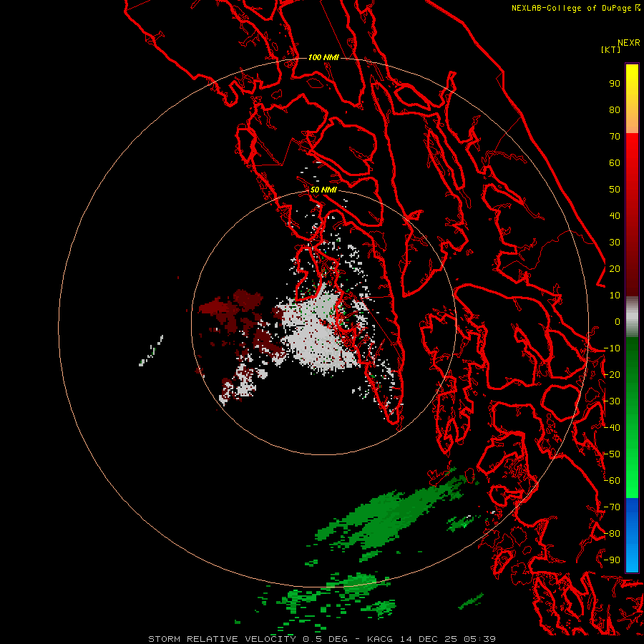Click the dark red velocity echo west of radar
Viewport: 644px width, 644px height.
click(230, 308)
